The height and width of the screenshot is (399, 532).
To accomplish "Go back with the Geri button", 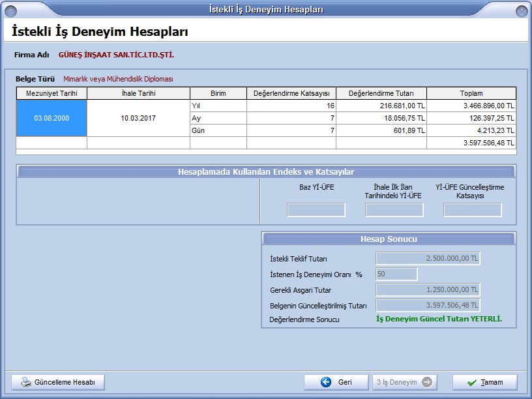I will point(335,382).
